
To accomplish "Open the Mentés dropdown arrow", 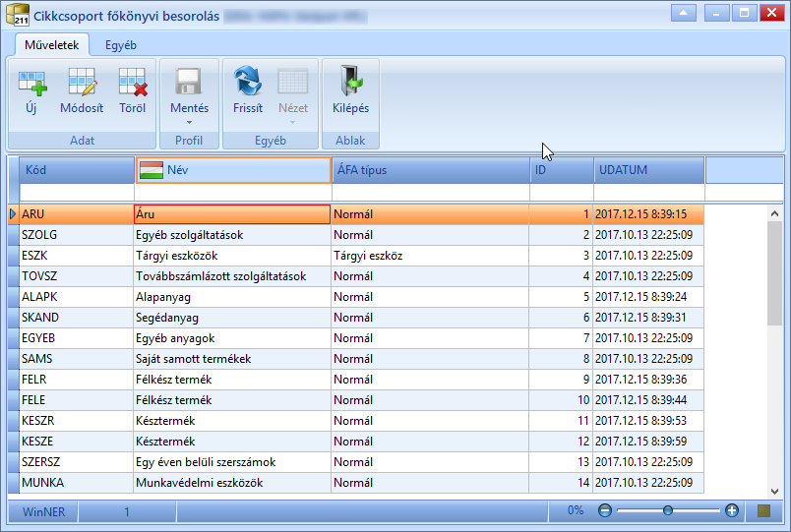I will (189, 123).
